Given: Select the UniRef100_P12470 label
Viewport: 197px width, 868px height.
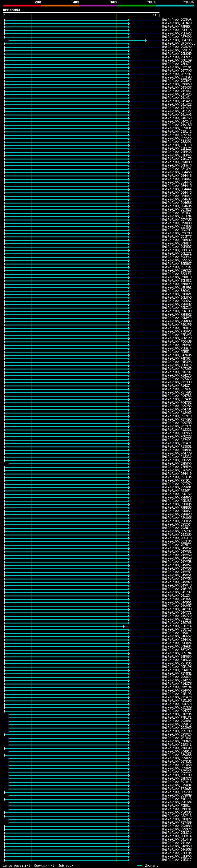Looking at the screenshot, I should 177,697.
